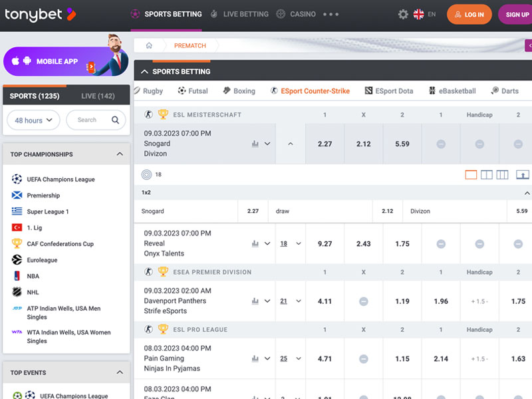Open the side panel collapse arrow at right edge
Image resolution: width=532 pixels, height=399 pixels.
pyautogui.click(x=529, y=45)
